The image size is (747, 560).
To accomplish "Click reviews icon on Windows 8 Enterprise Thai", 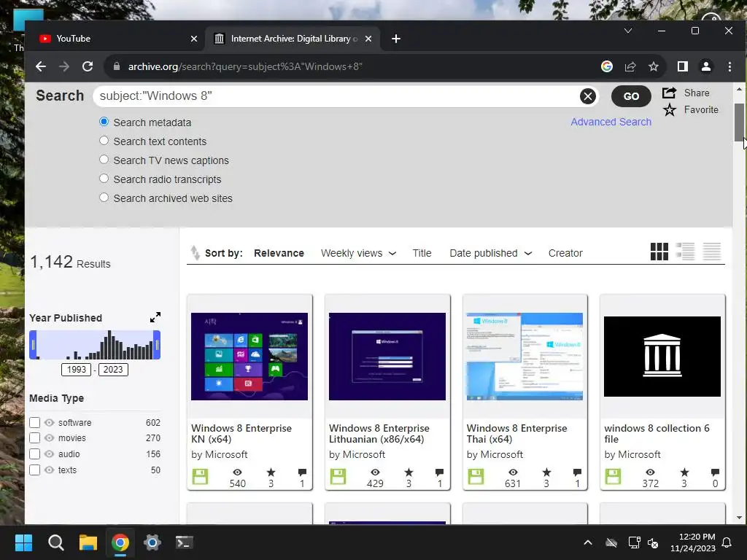I will 578,472.
